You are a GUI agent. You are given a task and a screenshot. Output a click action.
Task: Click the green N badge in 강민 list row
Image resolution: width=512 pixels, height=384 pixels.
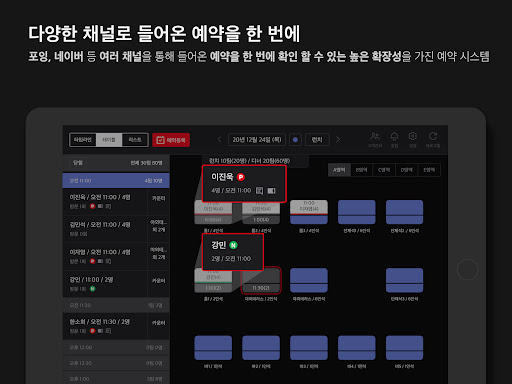tap(93, 289)
